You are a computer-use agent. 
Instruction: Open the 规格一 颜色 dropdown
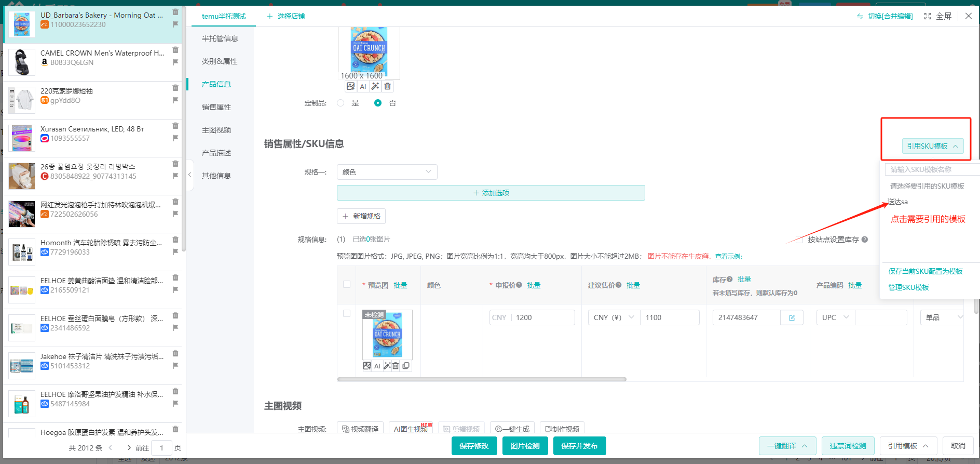coord(387,172)
